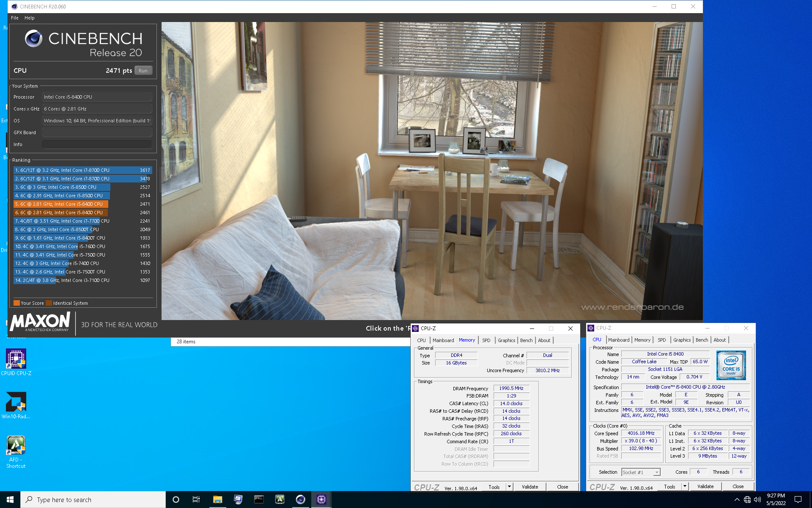The height and width of the screenshot is (508, 812).
Task: Select the Bench tab in Memory CPU-Z window
Action: pyautogui.click(x=527, y=340)
